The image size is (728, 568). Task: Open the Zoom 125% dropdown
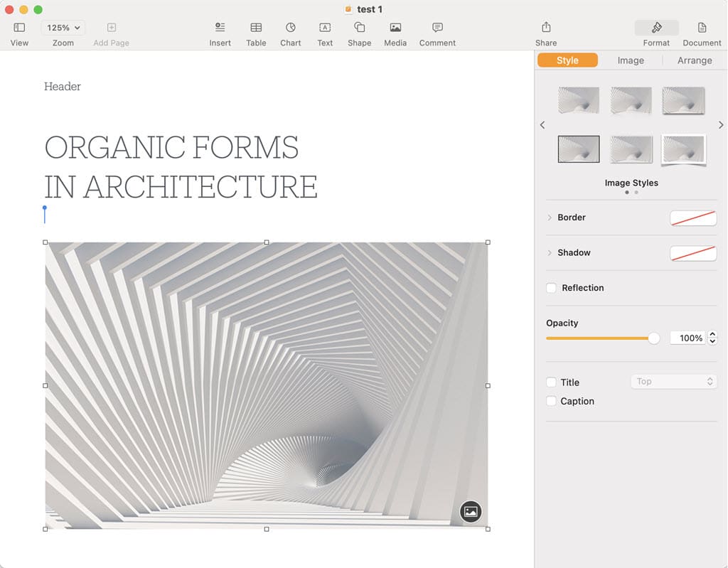[63, 28]
